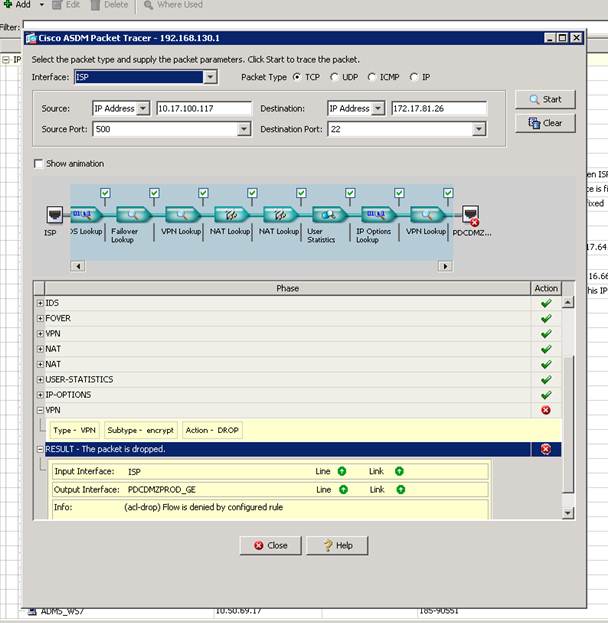The image size is (608, 623).
Task: Click the green check for IP-OPTIONS phase
Action: click(x=546, y=395)
